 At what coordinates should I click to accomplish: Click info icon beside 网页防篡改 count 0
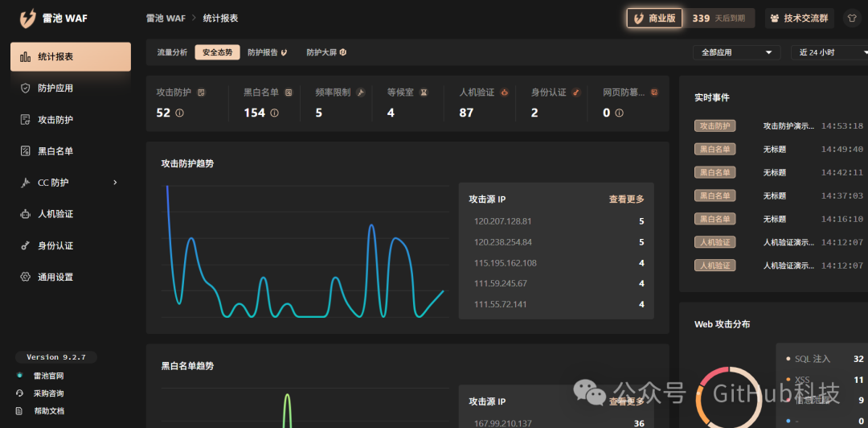click(x=619, y=113)
